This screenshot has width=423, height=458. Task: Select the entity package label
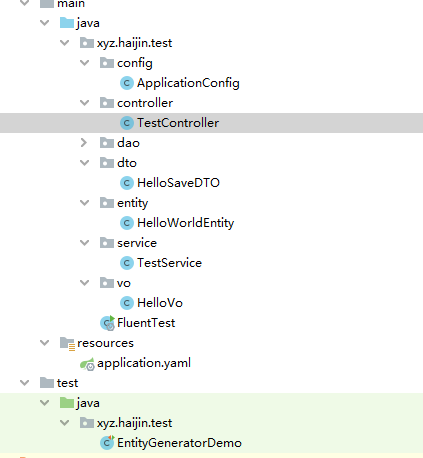pos(132,203)
